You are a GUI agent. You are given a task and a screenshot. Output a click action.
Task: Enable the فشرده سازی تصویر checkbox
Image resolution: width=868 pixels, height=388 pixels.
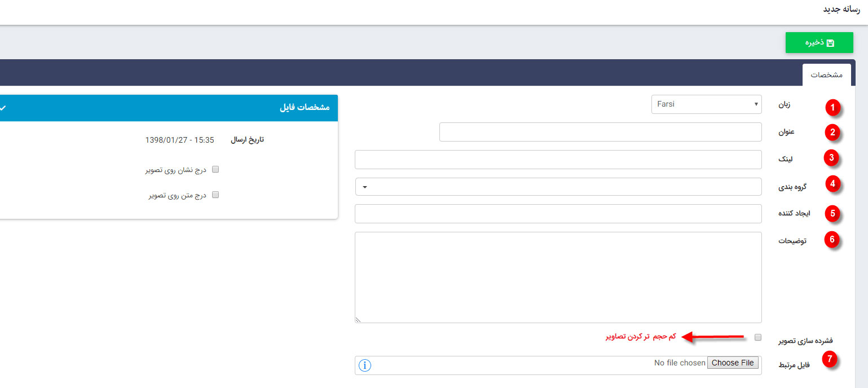click(x=758, y=337)
